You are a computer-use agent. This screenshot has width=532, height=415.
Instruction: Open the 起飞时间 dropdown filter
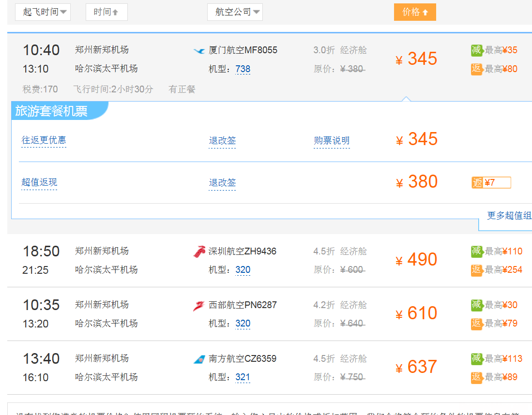click(x=43, y=12)
